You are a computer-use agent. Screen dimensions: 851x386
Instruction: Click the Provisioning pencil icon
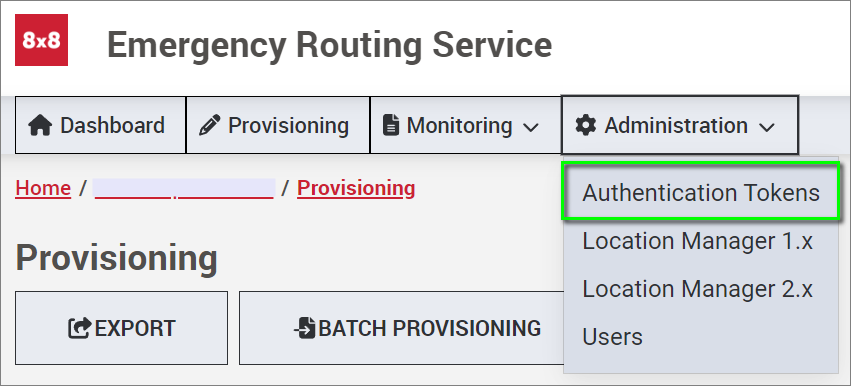point(209,125)
